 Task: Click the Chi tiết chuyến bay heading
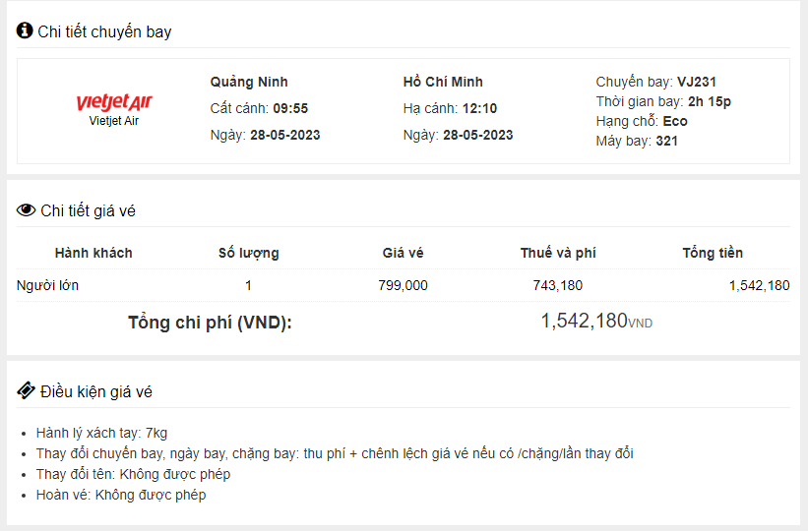104,32
